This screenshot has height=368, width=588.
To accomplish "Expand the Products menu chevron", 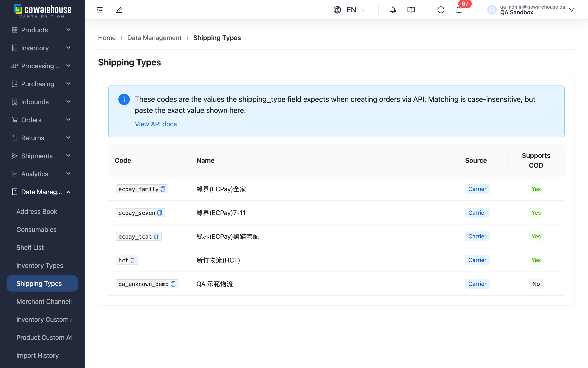I will [x=69, y=30].
